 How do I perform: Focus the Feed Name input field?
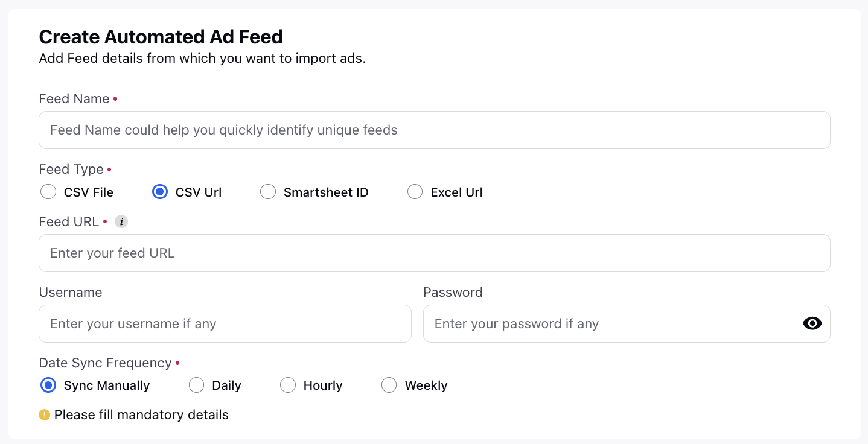coord(435,130)
